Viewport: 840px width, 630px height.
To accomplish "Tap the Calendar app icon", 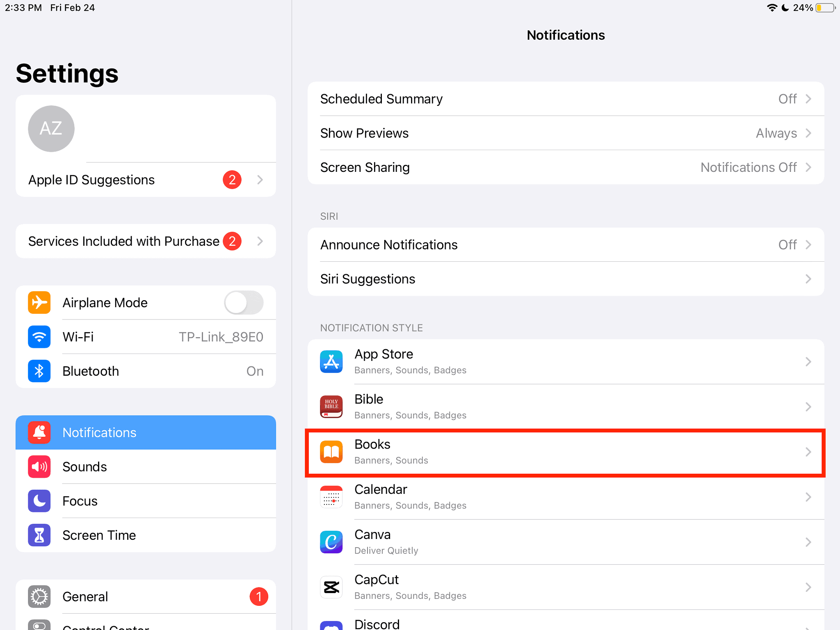I will pyautogui.click(x=331, y=497).
